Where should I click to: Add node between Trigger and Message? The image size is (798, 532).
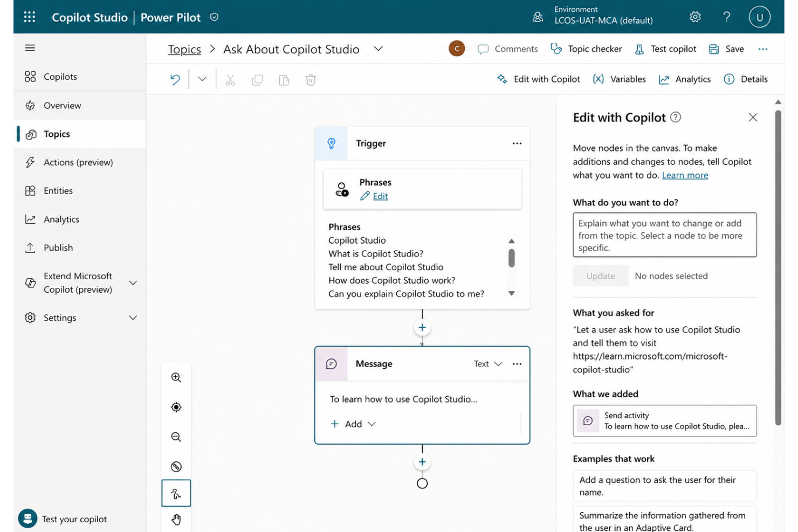[422, 328]
